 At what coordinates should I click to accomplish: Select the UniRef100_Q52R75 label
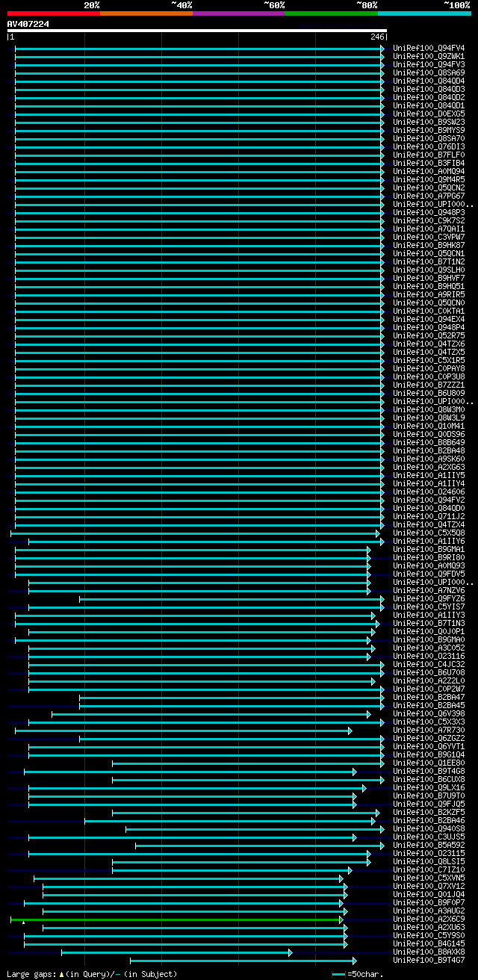tap(429, 336)
